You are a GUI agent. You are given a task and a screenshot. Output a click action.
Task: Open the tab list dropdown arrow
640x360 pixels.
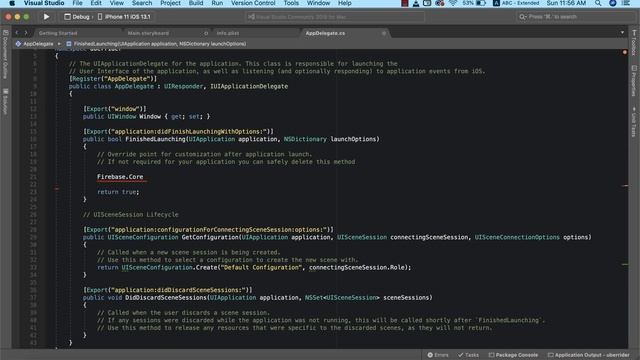coord(622,33)
